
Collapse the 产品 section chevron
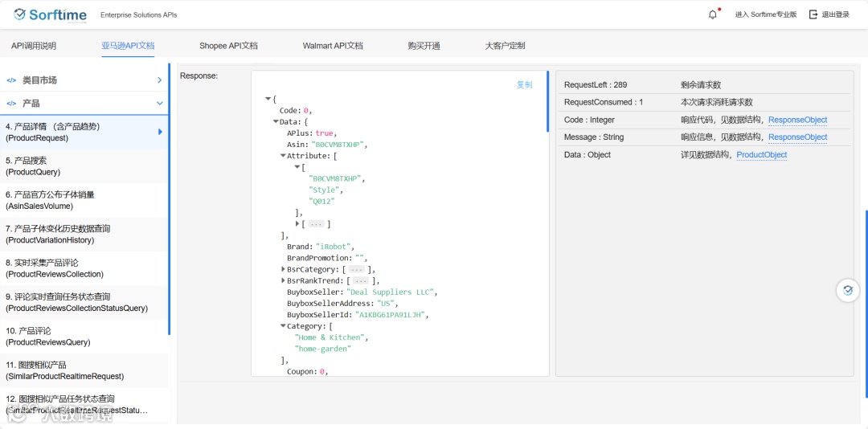point(159,104)
